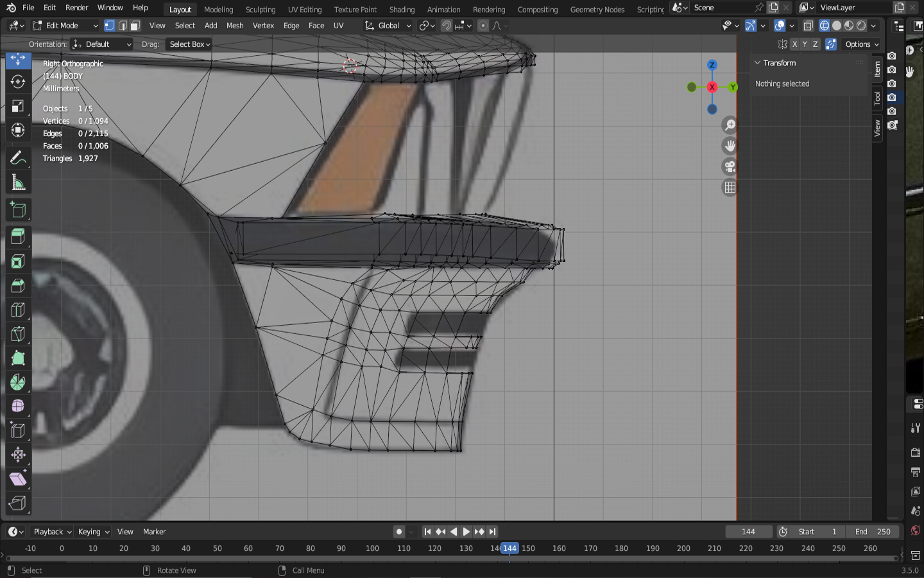Open the timeline Marker menu
This screenshot has height=578, width=924.
[x=154, y=532]
